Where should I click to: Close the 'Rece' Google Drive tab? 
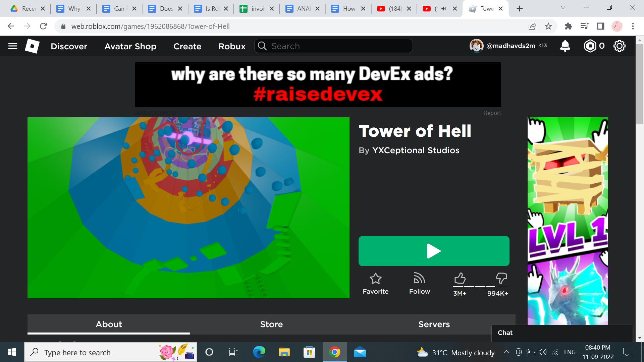click(43, 9)
